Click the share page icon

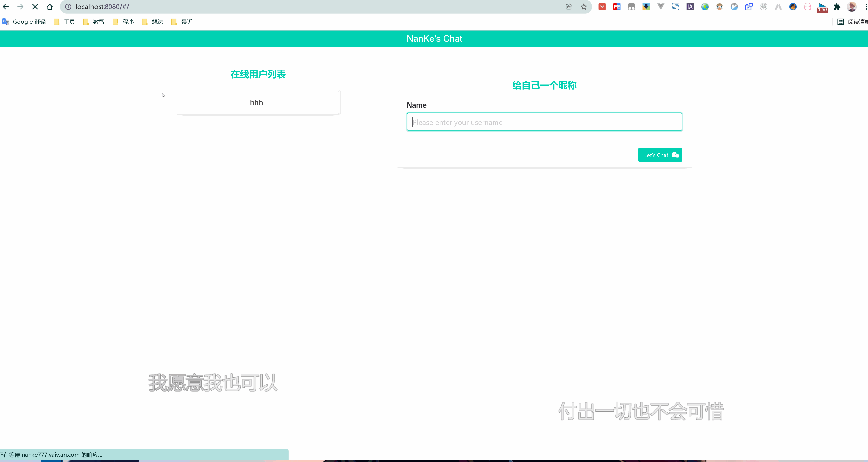tap(569, 7)
